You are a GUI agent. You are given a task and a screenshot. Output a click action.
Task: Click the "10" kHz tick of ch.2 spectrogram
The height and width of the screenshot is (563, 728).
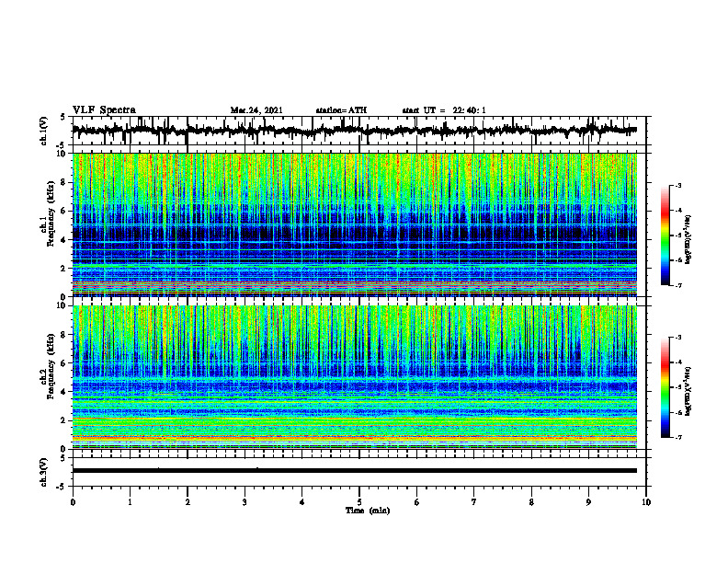(63, 305)
